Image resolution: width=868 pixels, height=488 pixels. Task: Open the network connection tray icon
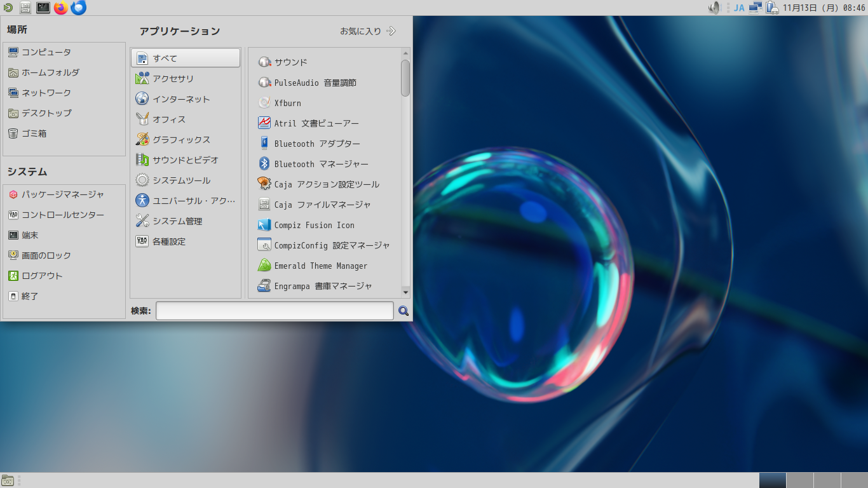(756, 8)
